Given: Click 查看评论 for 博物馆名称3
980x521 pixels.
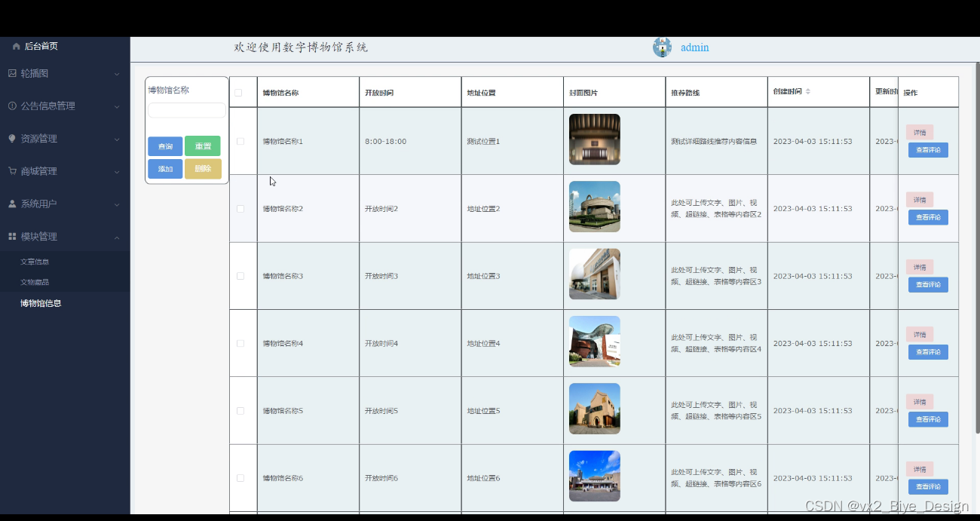Looking at the screenshot, I should click(928, 285).
